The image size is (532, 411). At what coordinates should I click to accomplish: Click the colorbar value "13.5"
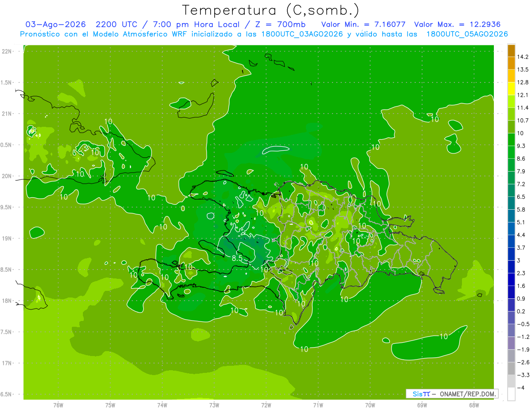(x=523, y=70)
